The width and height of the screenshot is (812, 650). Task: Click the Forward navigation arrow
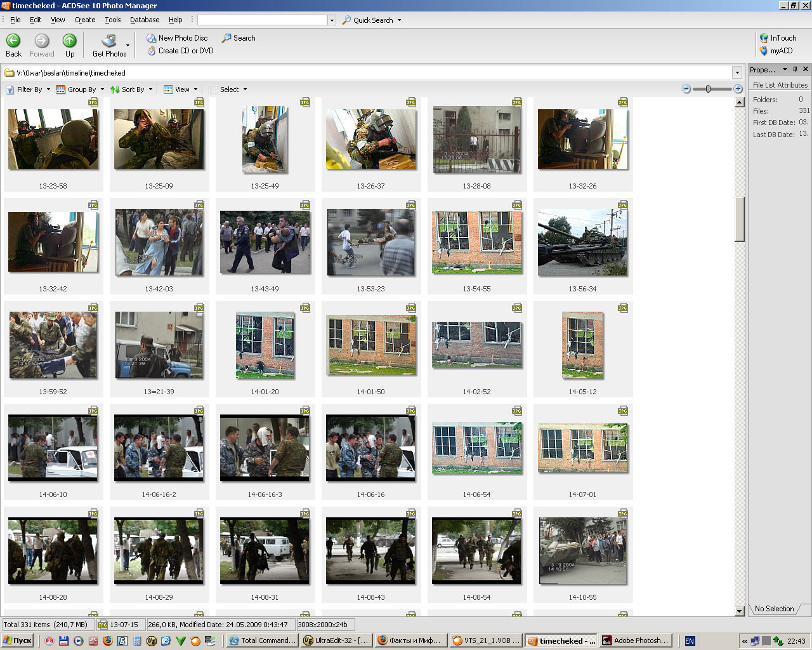[42, 41]
